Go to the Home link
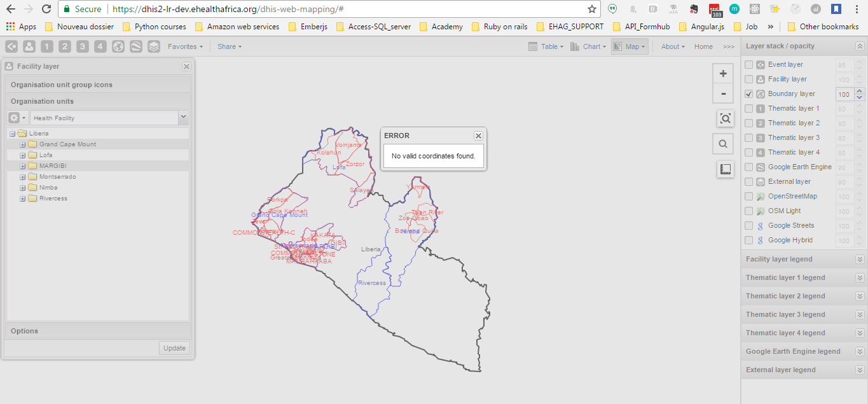 tap(703, 46)
